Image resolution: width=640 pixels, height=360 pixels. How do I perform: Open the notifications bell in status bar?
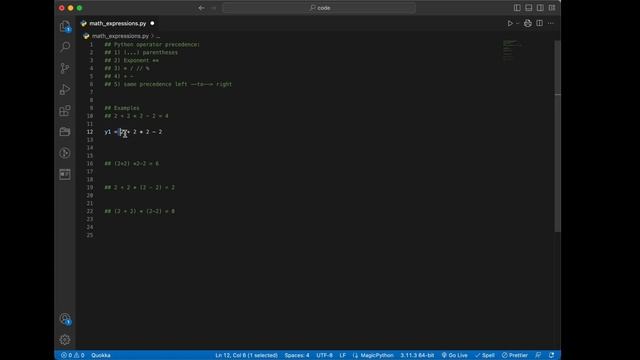click(551, 355)
